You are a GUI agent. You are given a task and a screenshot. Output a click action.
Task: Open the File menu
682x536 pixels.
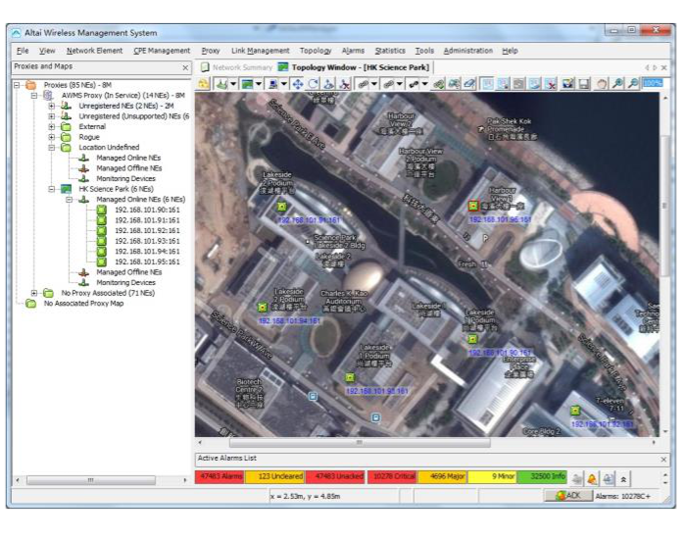[22, 50]
